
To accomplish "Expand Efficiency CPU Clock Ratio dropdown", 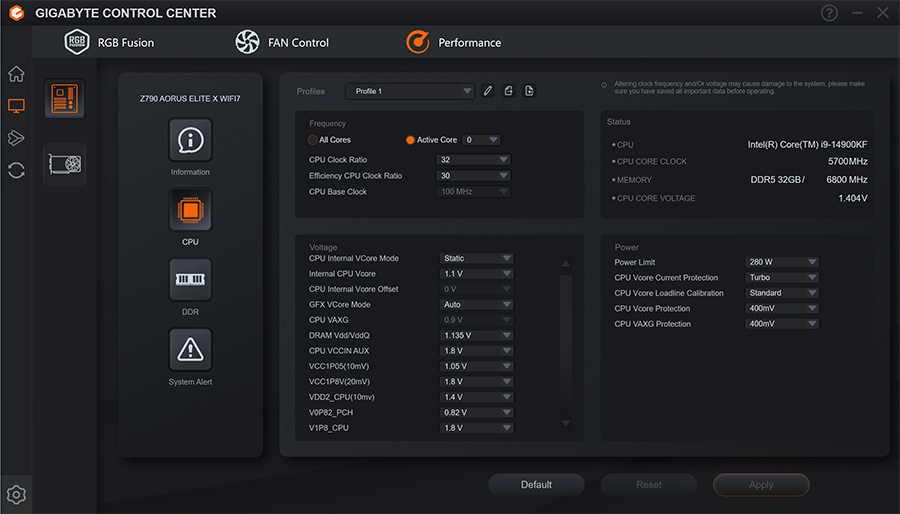I will click(474, 176).
